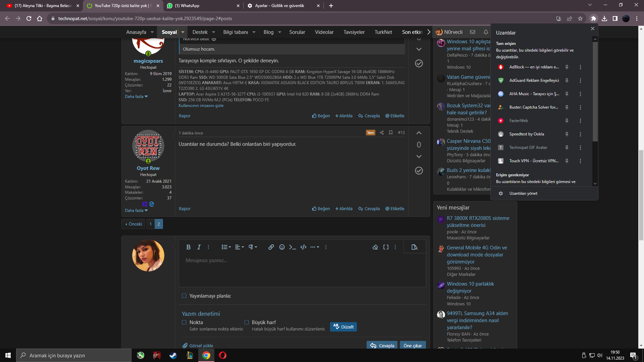Viewport: 644px width, 362px height.
Task: Pin the AdBlock extension
Action: point(567,67)
